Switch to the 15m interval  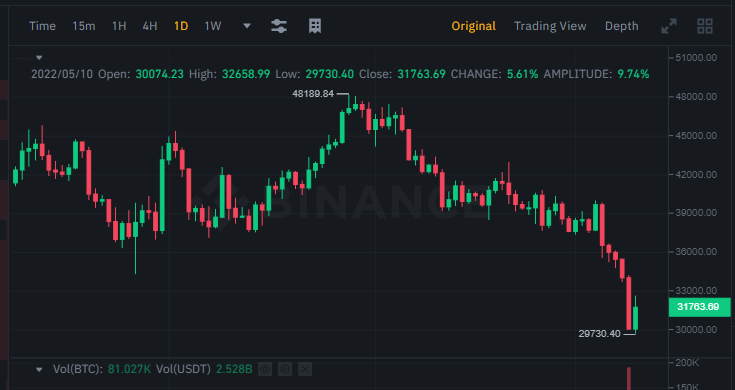(83, 26)
